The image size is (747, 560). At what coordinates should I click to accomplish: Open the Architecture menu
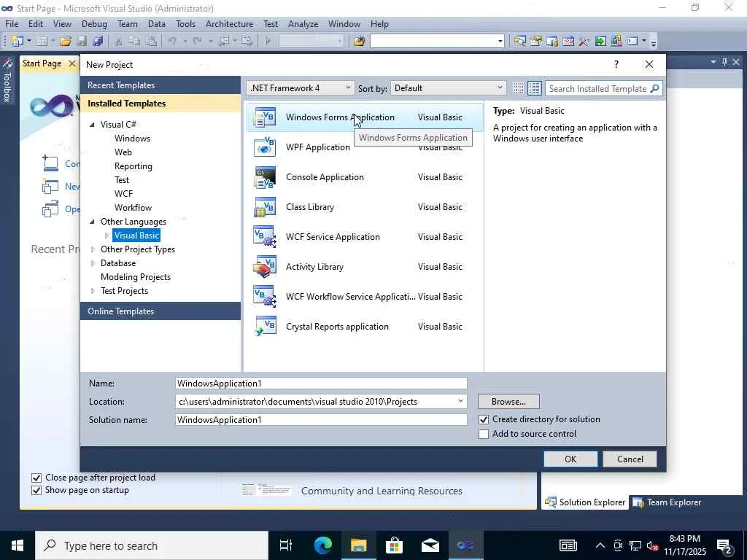tap(229, 24)
